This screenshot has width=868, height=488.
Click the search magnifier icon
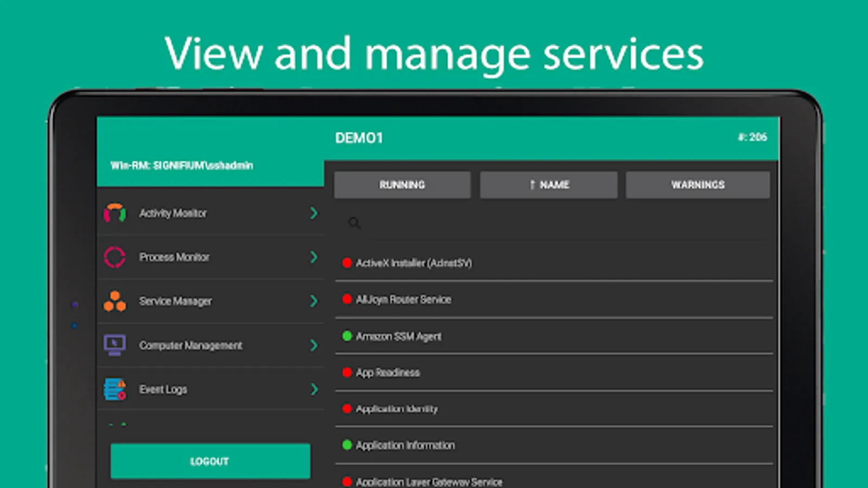point(354,223)
